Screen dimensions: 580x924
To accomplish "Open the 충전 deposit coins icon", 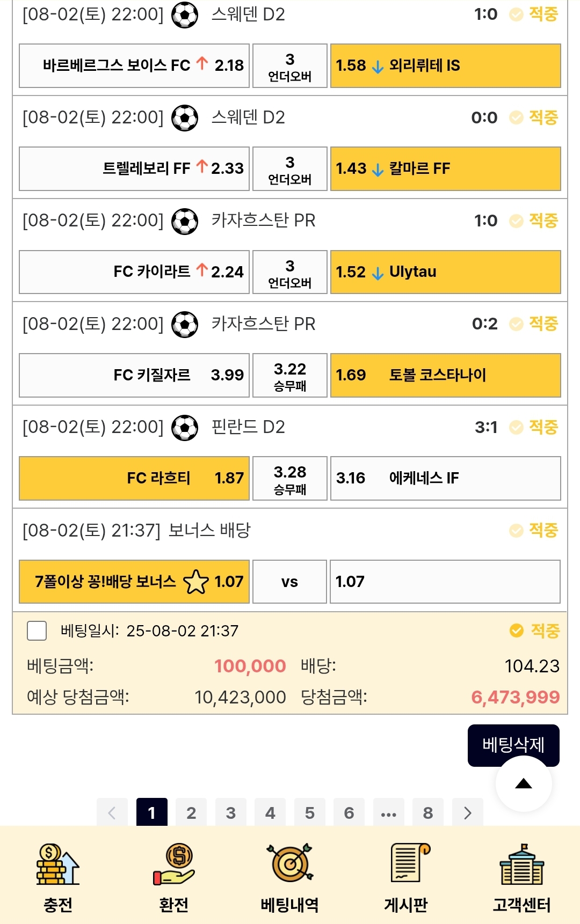I will [57, 864].
